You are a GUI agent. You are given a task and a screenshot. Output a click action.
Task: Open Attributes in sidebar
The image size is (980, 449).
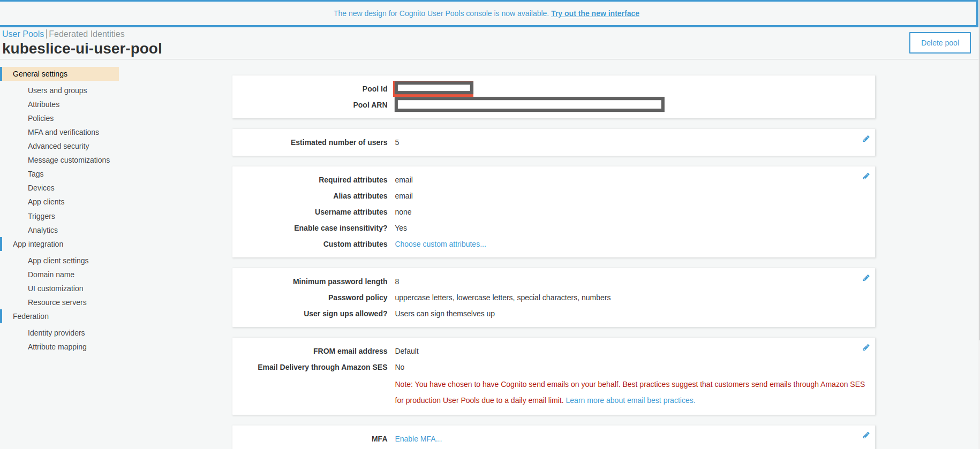pos(43,104)
